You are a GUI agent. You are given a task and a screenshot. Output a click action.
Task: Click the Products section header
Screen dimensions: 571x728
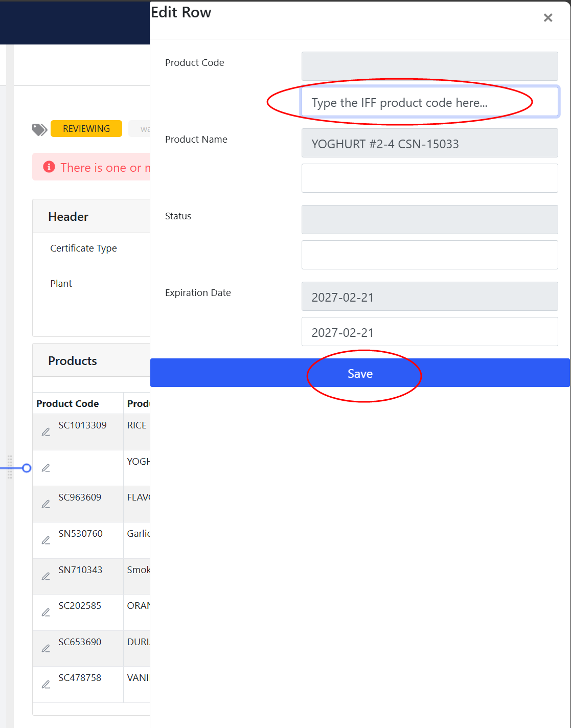(x=73, y=361)
